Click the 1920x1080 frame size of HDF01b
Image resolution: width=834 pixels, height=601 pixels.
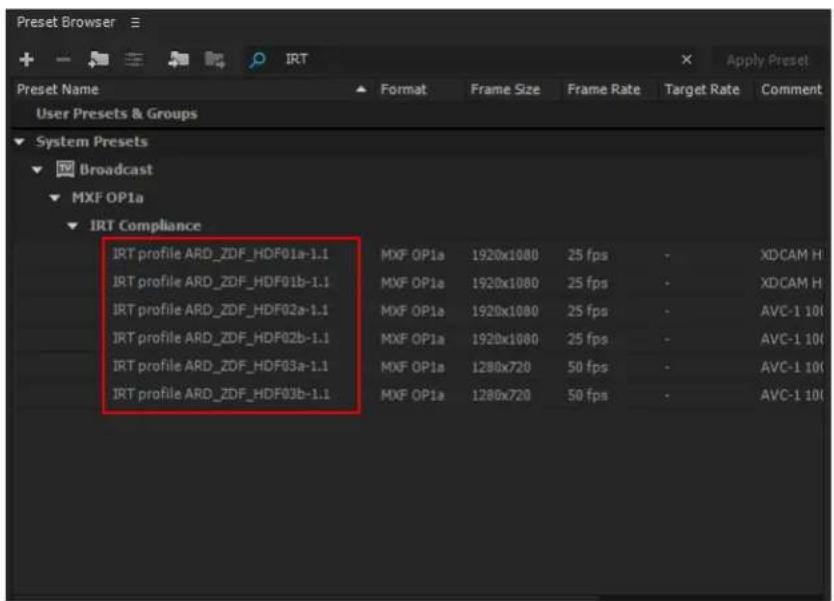pyautogui.click(x=505, y=283)
